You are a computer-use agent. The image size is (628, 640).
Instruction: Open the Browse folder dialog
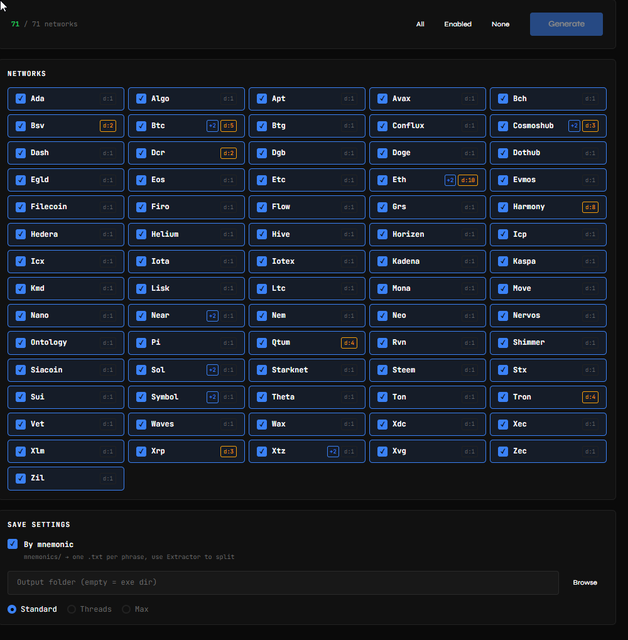585,582
